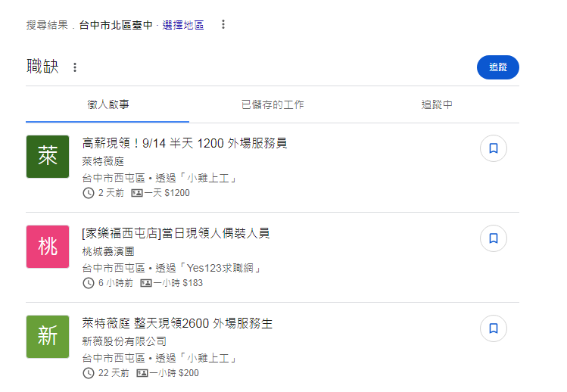
Task: Bookmark the 高薪現領 半天 1200 job listing
Action: (493, 149)
